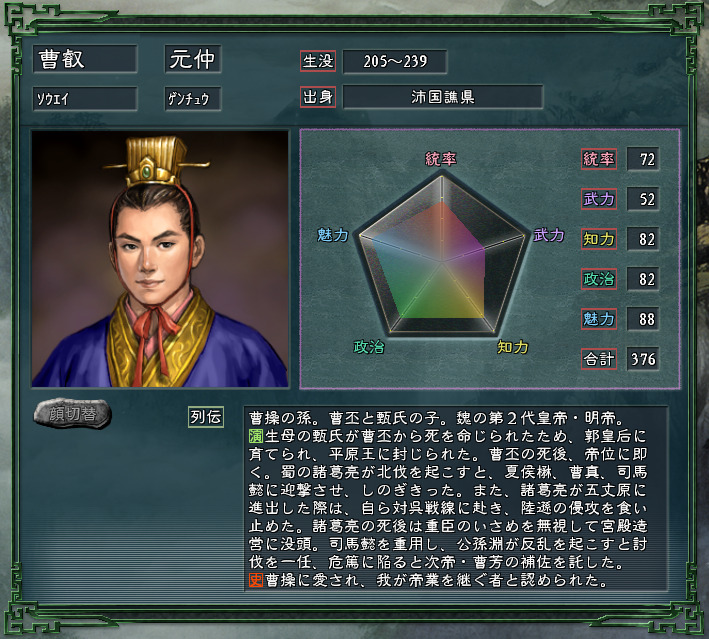Screen dimensions: 709x639
Task: Select the 知力 stat label in list
Action: pyautogui.click(x=599, y=239)
